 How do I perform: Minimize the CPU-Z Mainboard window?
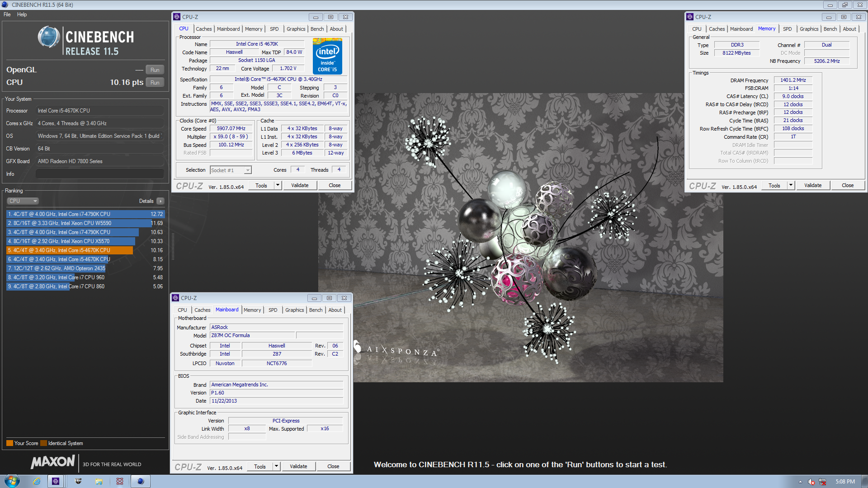tap(314, 298)
